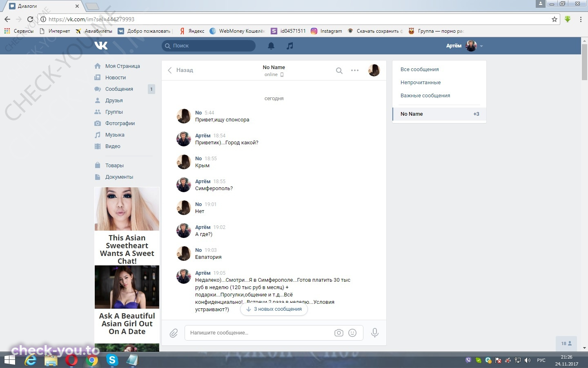Open the Добро пожаловать bookmark
Image resolution: width=588 pixels, height=368 pixels.
pos(145,31)
